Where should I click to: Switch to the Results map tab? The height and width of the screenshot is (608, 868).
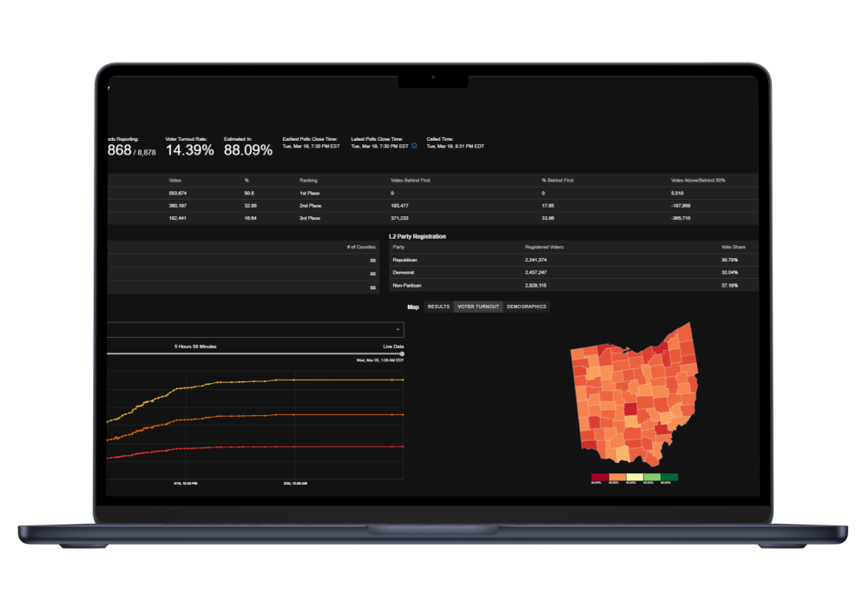coord(438,307)
